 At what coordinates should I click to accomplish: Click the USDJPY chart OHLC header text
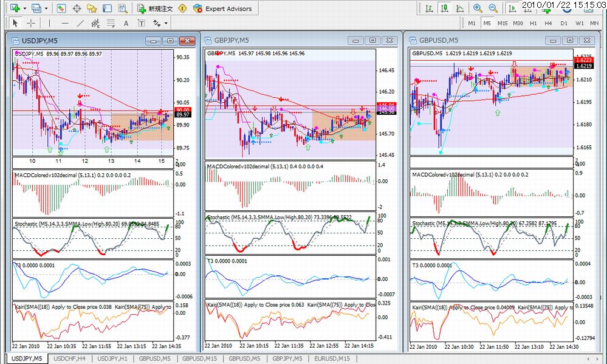coord(58,54)
